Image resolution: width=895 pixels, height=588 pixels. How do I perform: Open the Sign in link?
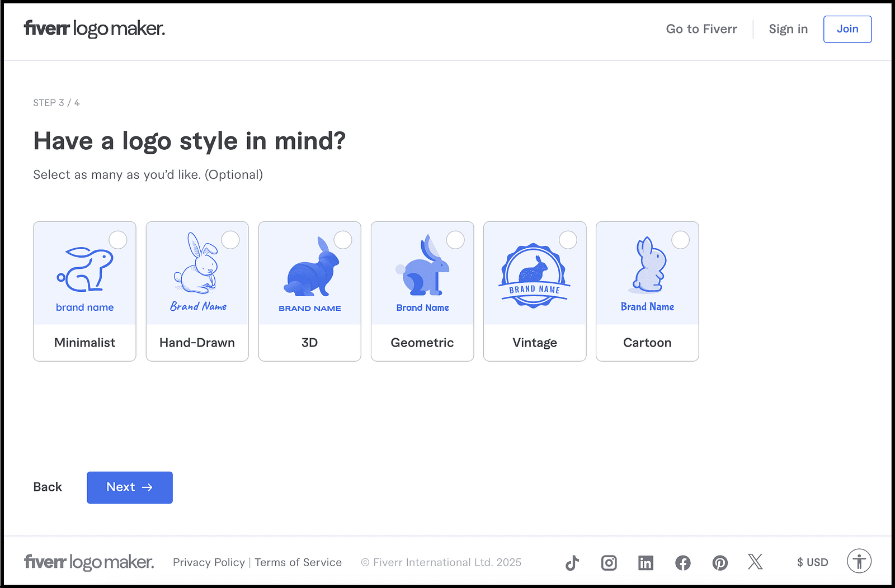click(x=788, y=29)
